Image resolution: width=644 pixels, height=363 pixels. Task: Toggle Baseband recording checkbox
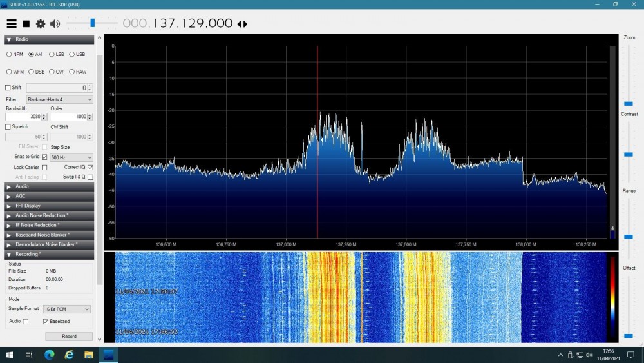point(46,322)
